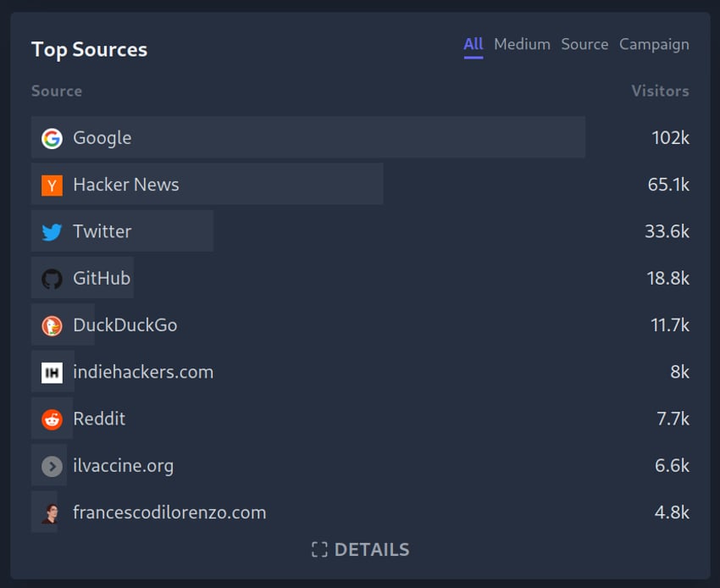Select the All tab
720x588 pixels.
(x=473, y=45)
